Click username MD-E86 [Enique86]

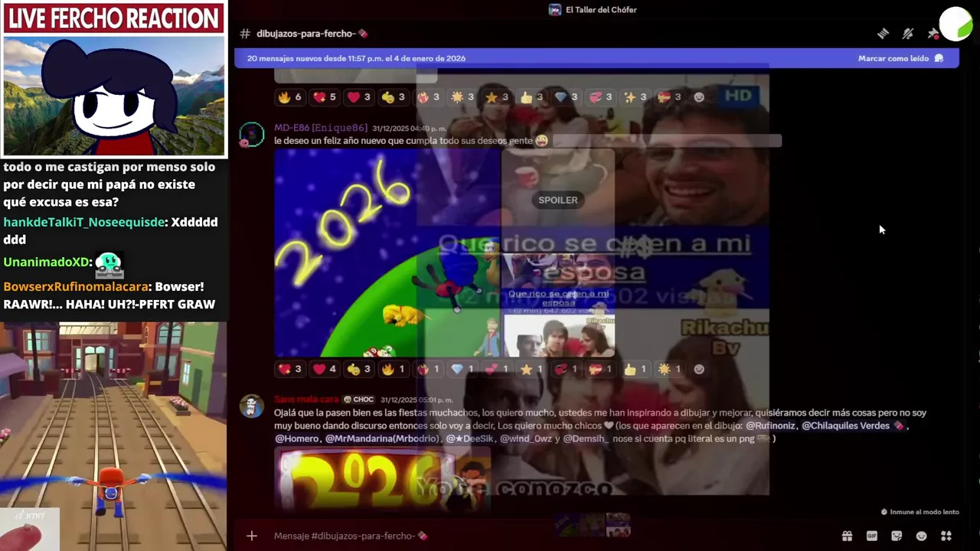click(321, 128)
